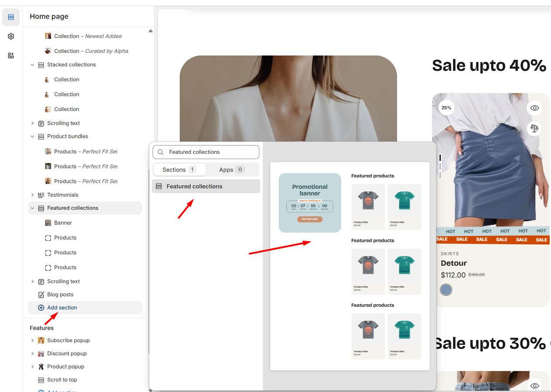Click the Testimonials section icon
The height and width of the screenshot is (392, 551).
coord(41,195)
